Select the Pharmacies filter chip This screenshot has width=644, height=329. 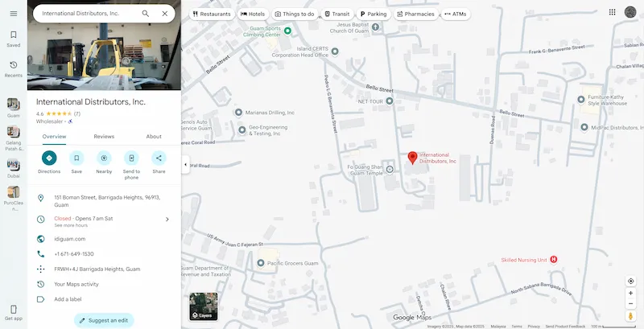415,14
